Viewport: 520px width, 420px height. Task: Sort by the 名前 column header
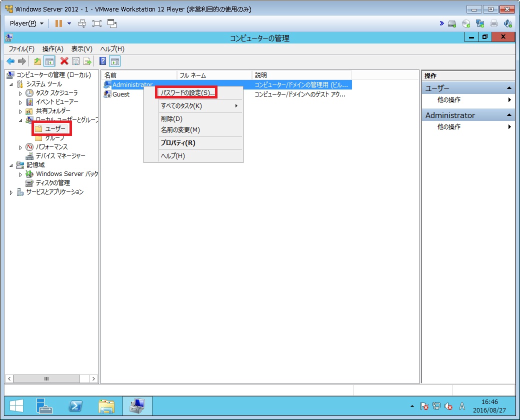[x=139, y=75]
